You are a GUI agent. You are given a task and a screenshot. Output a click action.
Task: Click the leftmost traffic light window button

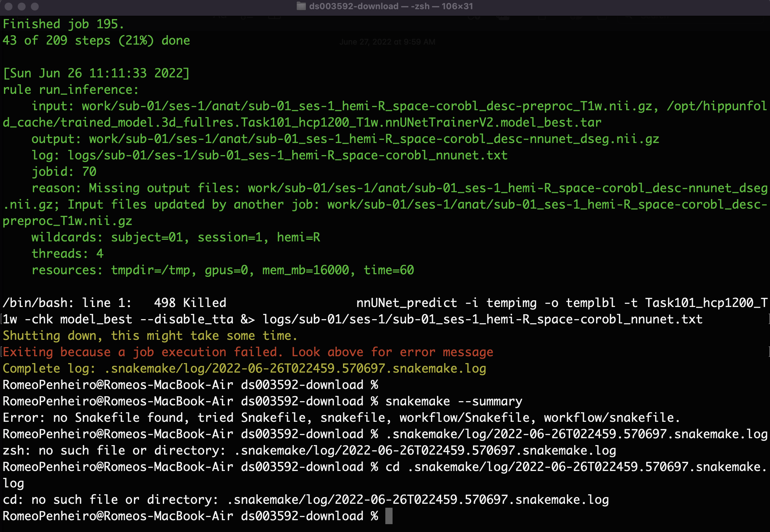pyautogui.click(x=9, y=6)
